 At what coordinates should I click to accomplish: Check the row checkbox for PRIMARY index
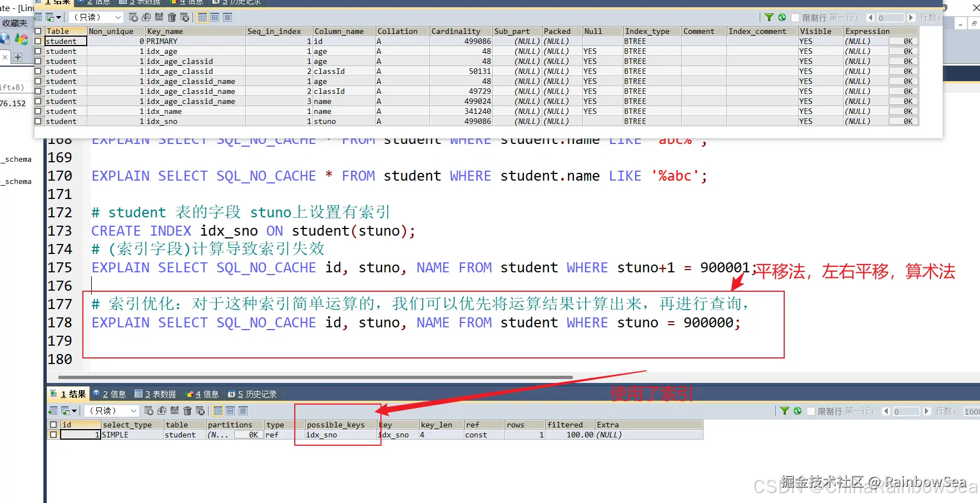pos(38,41)
